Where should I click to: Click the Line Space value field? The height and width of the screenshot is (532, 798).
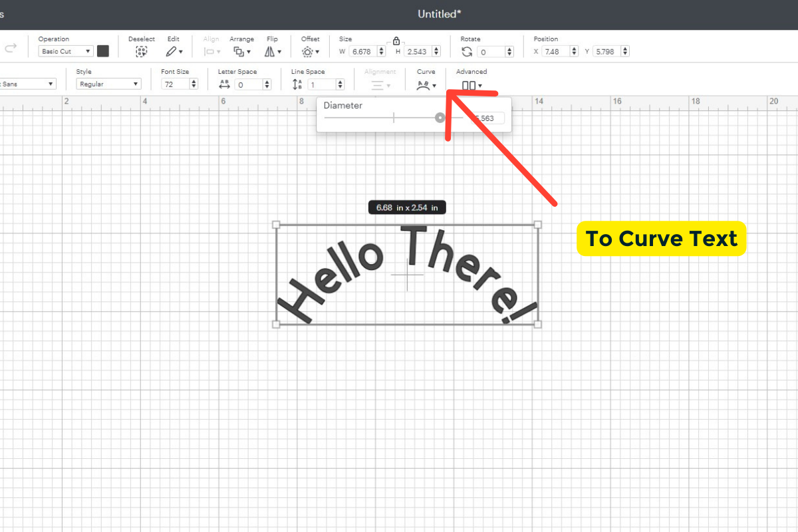322,84
